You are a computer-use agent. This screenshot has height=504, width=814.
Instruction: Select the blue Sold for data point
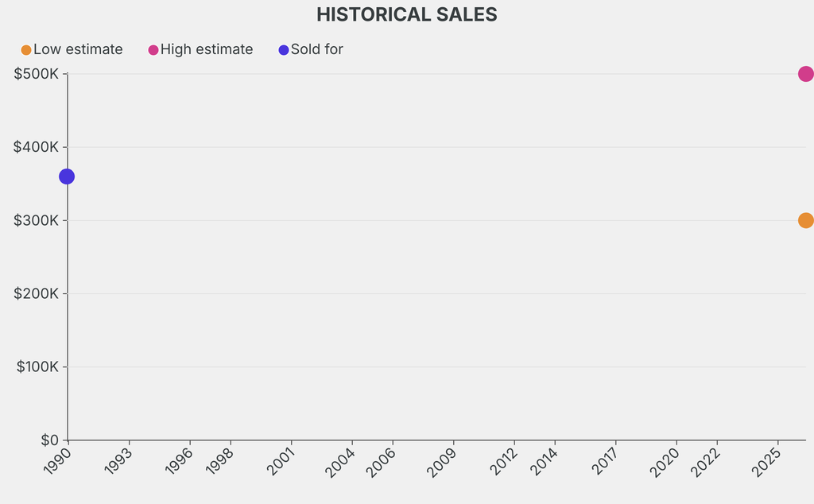click(x=67, y=176)
